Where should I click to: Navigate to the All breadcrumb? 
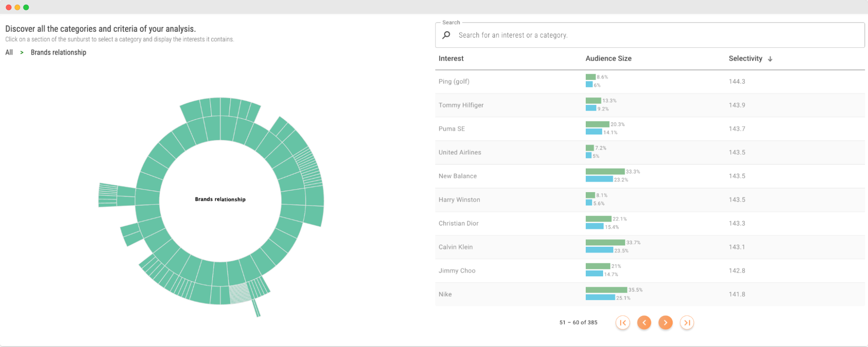pyautogui.click(x=9, y=52)
